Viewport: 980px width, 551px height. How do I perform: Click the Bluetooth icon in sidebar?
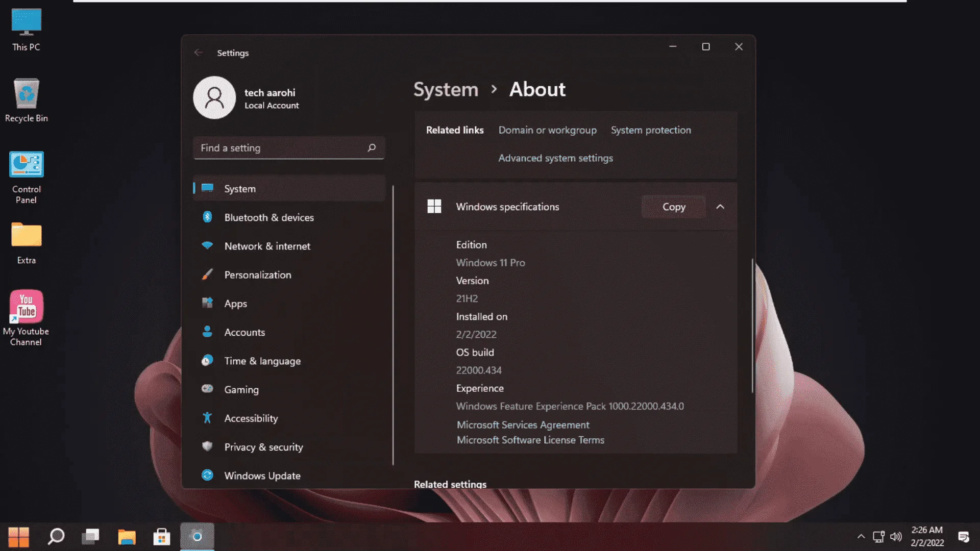tap(207, 217)
